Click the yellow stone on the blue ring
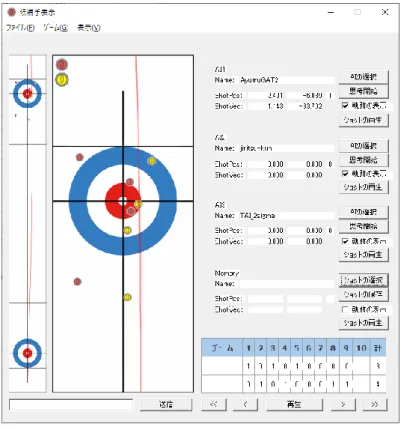The image size is (401, 430). click(152, 161)
